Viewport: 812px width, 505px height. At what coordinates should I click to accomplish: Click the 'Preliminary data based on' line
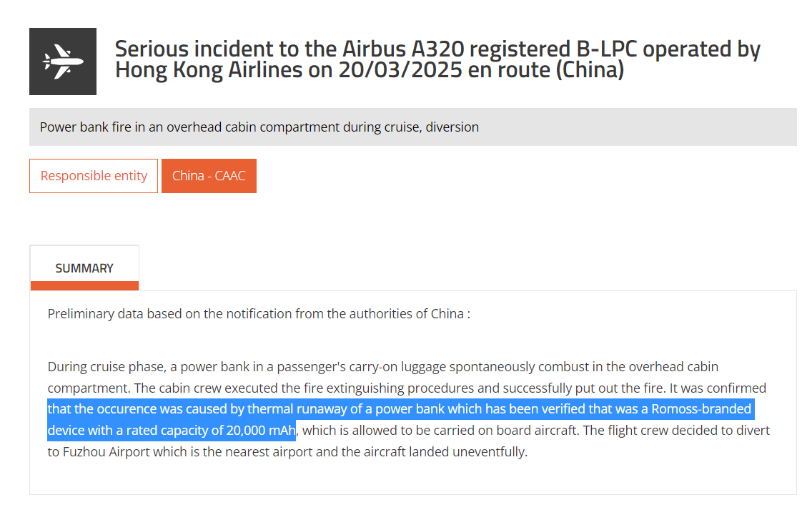(259, 314)
